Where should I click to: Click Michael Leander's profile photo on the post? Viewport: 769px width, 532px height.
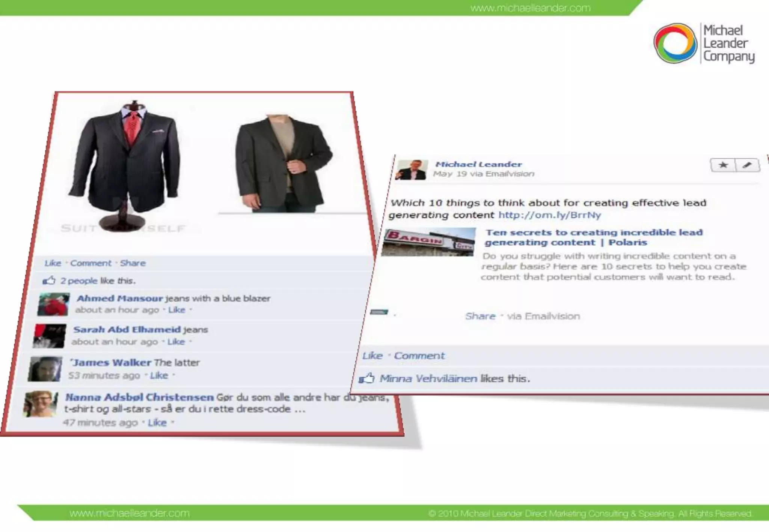click(412, 170)
